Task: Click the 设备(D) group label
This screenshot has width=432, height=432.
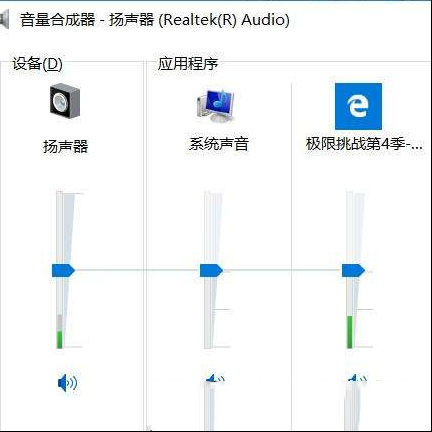Action: pos(37,64)
